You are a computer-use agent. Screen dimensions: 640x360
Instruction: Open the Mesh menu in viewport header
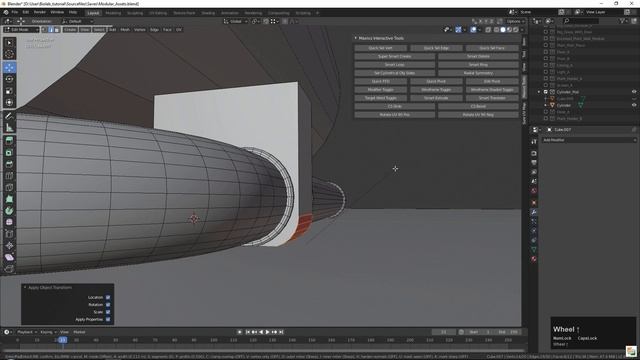125,30
